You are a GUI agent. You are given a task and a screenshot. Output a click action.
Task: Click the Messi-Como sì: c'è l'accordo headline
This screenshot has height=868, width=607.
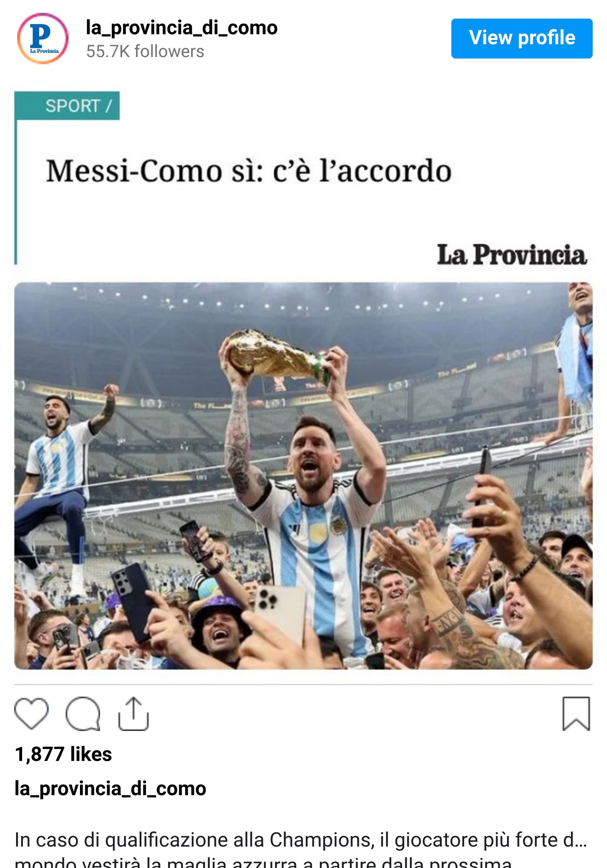(x=249, y=171)
